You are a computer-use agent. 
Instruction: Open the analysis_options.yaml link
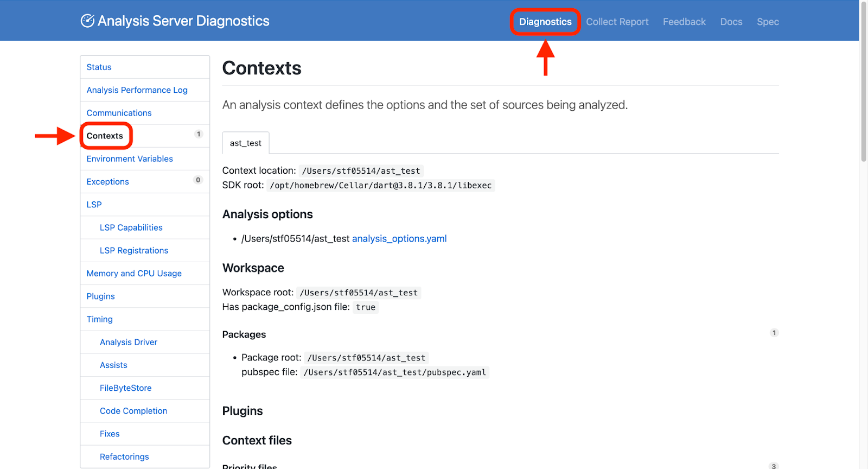pyautogui.click(x=399, y=239)
